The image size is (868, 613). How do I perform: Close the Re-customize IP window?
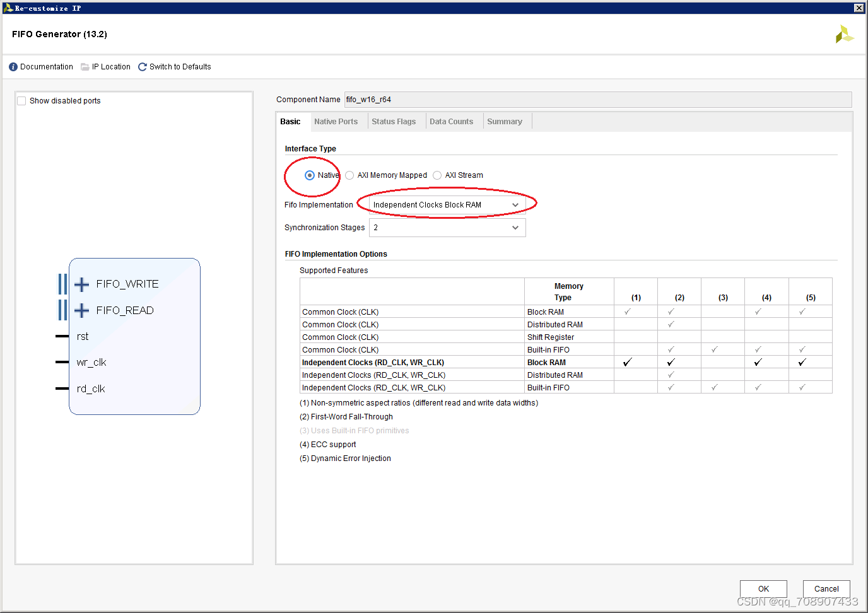click(x=859, y=8)
